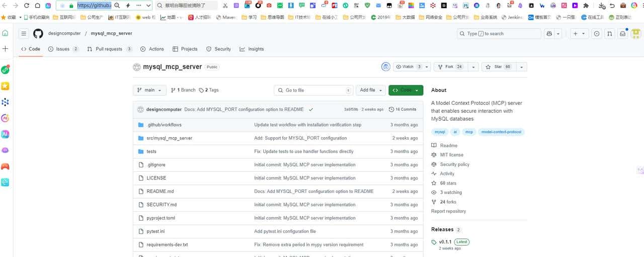Open the green Code dropdown button
Screen dimensions: 644x257
coord(406,90)
